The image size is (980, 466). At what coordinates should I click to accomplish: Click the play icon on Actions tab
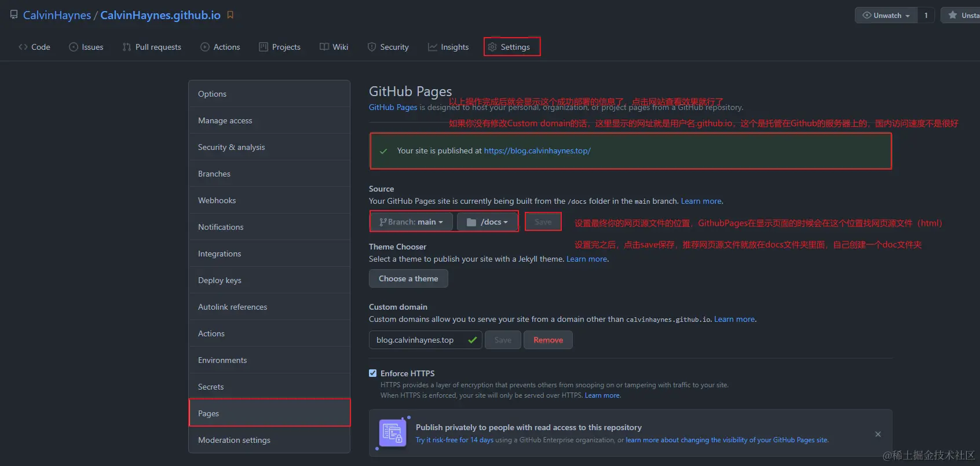[205, 47]
